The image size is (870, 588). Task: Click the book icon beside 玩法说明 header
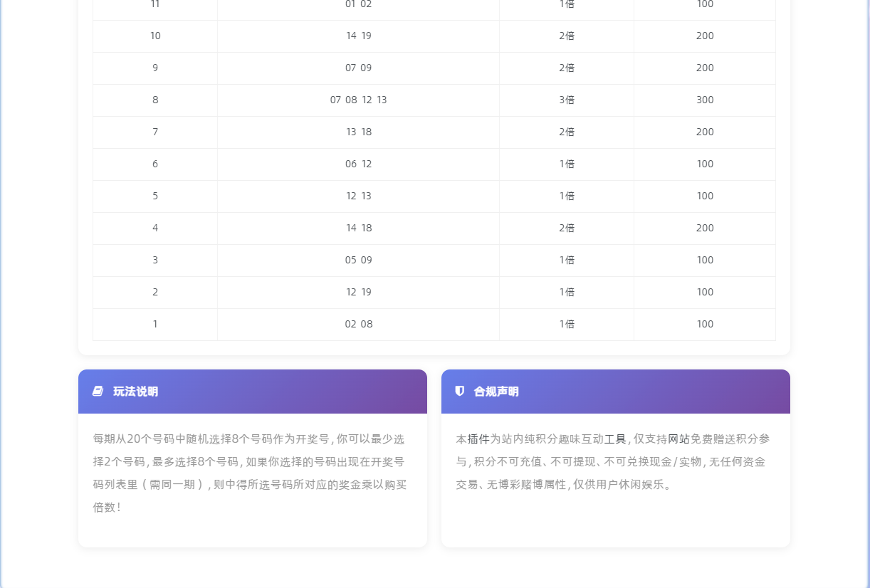tap(97, 391)
